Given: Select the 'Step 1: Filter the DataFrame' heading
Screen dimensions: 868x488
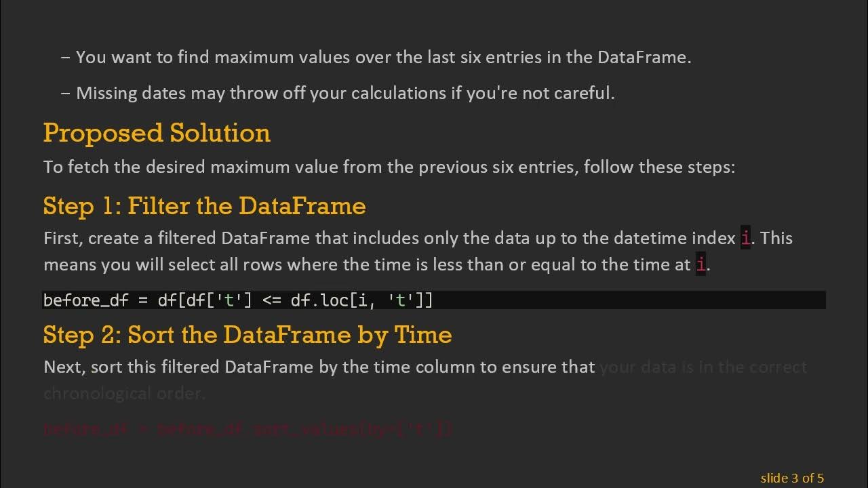Looking at the screenshot, I should click(204, 205).
